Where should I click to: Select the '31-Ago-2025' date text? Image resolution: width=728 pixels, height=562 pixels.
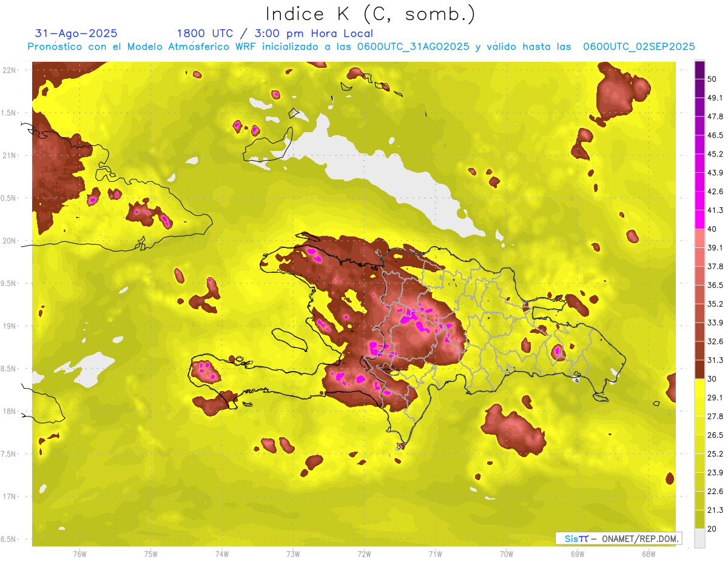76,33
